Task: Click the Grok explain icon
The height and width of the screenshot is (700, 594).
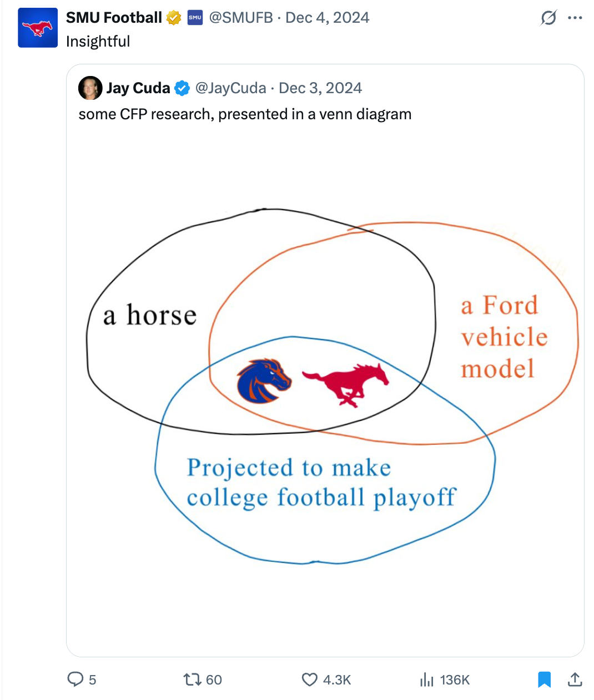Action: [548, 18]
